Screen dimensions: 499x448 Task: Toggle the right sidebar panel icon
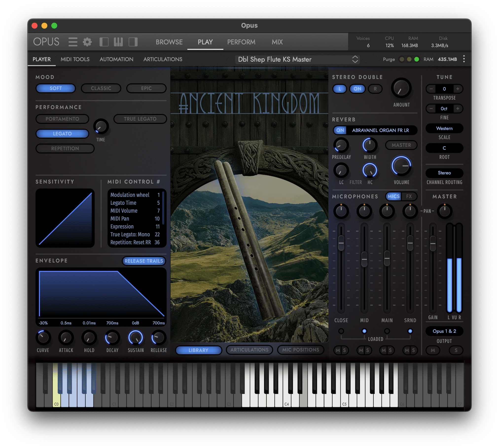(x=133, y=42)
